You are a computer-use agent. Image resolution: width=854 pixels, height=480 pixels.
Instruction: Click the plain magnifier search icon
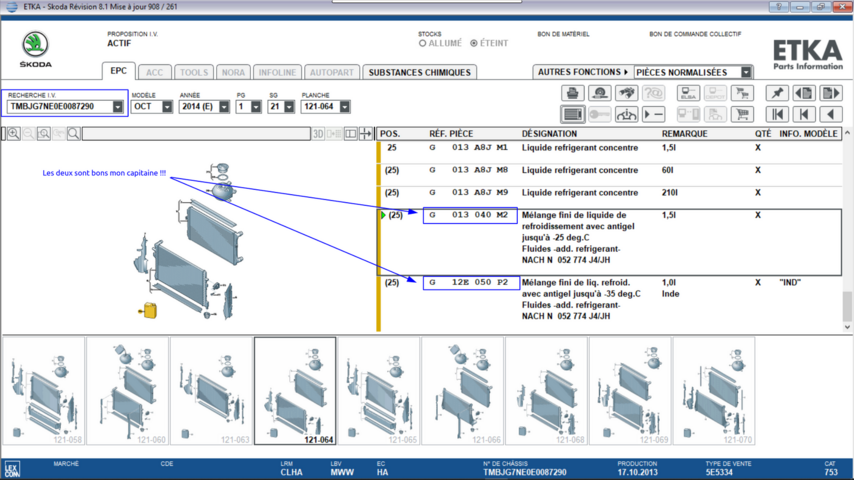(x=74, y=133)
